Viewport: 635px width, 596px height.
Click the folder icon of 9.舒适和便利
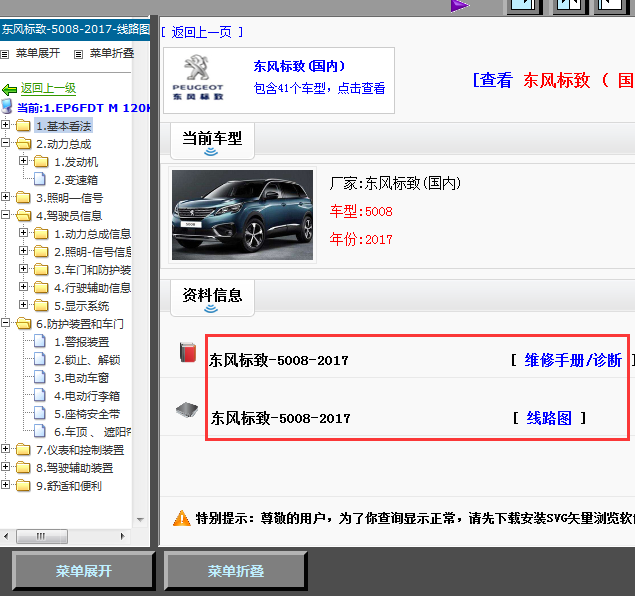point(23,485)
